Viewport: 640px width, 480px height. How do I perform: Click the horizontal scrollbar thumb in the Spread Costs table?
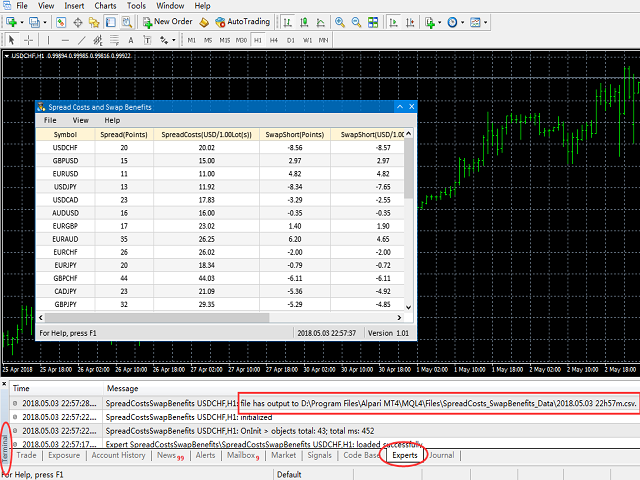point(157,317)
